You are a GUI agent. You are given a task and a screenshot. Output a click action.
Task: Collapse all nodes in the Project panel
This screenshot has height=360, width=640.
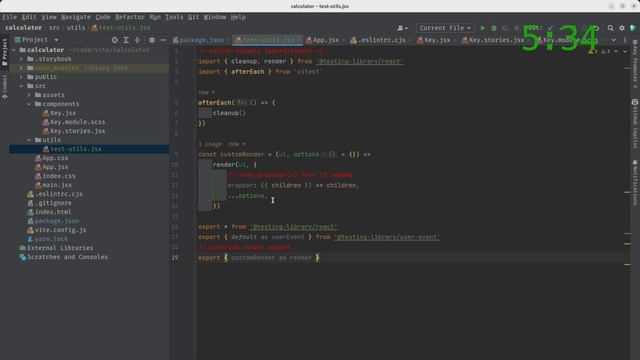pos(137,40)
